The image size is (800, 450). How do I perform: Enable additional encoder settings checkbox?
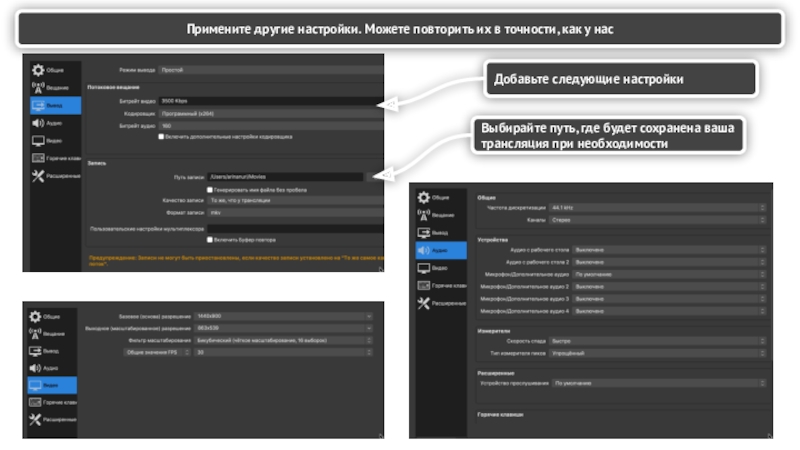[x=161, y=137]
